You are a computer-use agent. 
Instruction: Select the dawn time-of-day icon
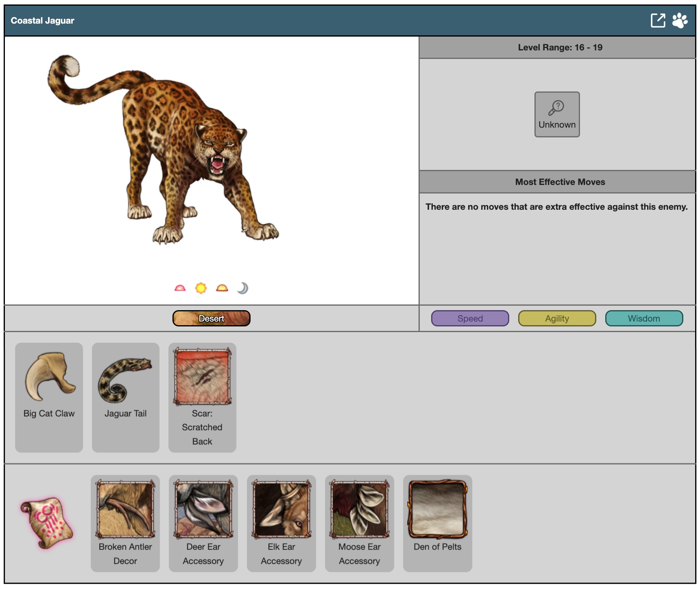[180, 288]
